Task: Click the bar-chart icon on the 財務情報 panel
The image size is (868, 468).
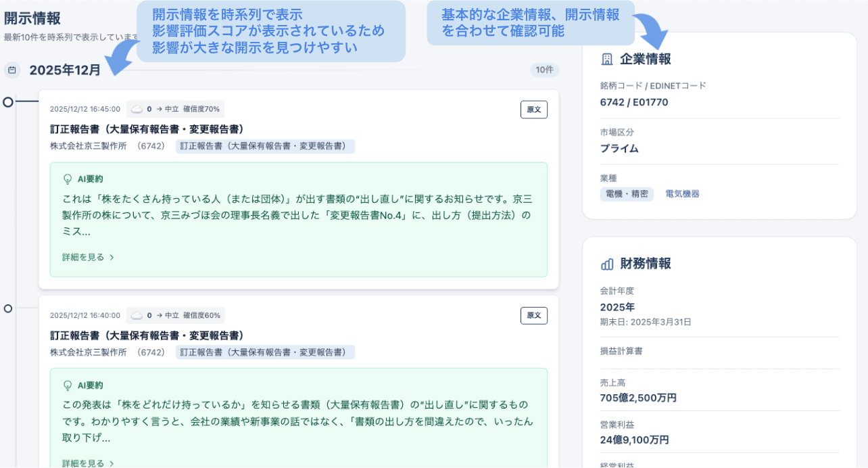Action: 608,264
